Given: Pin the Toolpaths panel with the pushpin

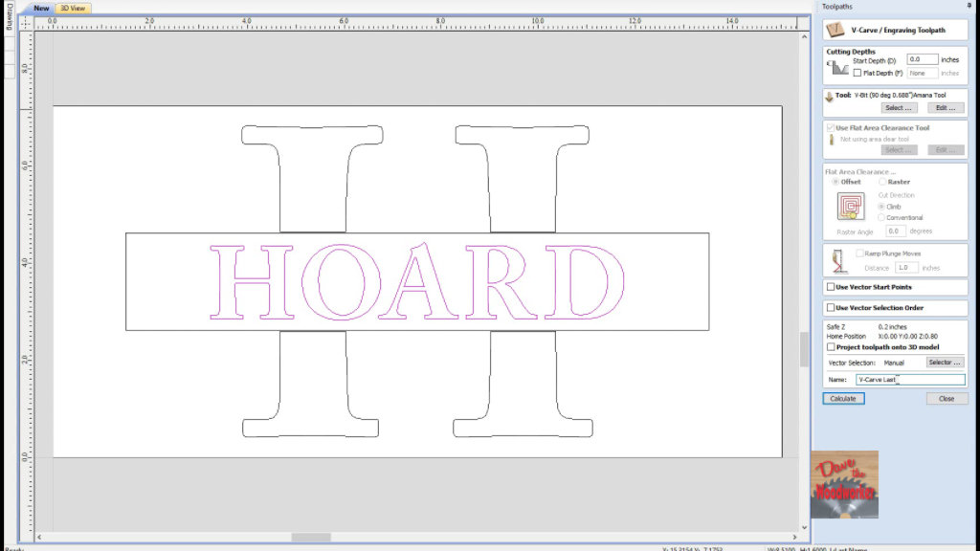Looking at the screenshot, I should pyautogui.click(x=969, y=6).
